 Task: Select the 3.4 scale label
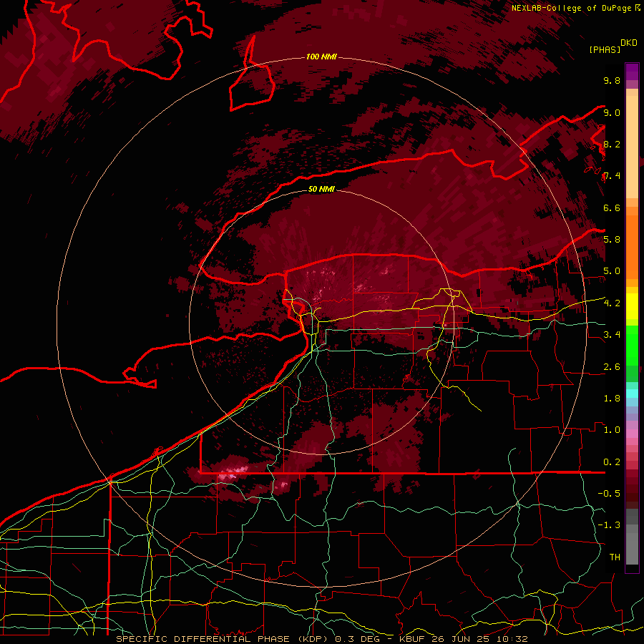click(612, 335)
